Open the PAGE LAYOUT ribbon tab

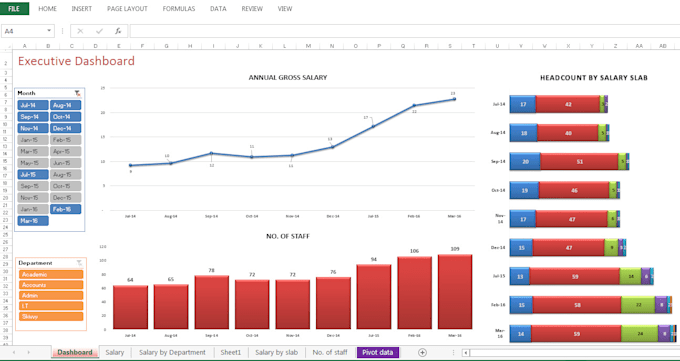pos(127,9)
